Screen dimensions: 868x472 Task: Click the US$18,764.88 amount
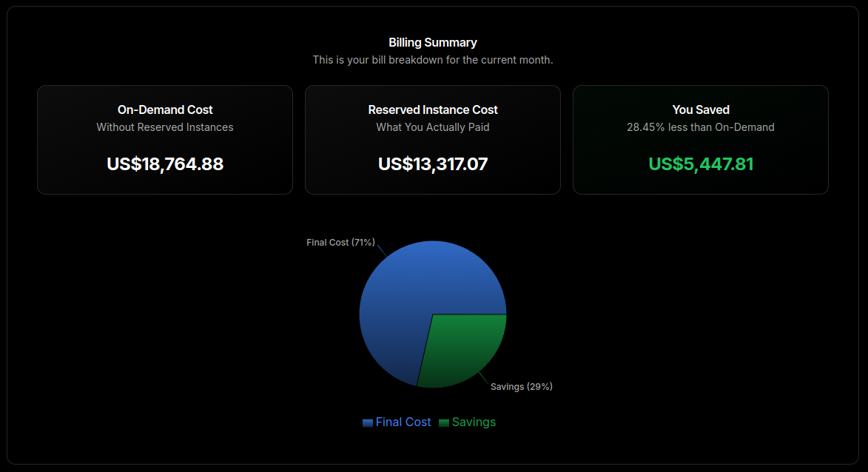coord(164,164)
